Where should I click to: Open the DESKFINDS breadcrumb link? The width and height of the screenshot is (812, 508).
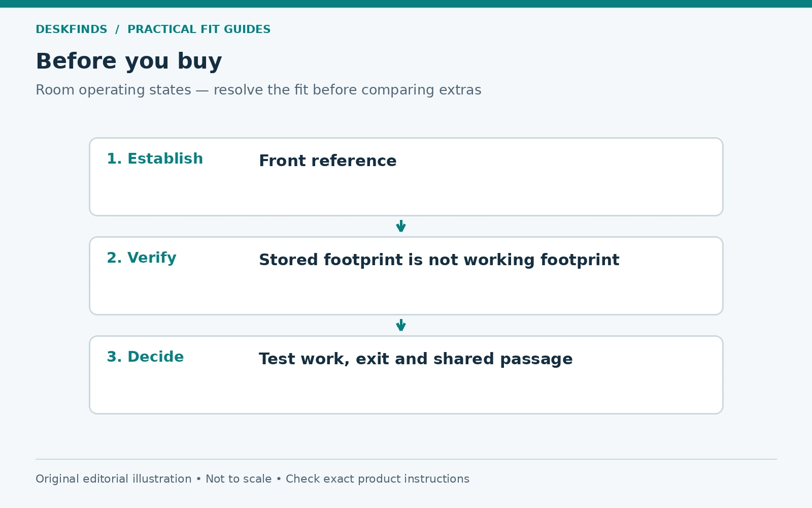72,29
